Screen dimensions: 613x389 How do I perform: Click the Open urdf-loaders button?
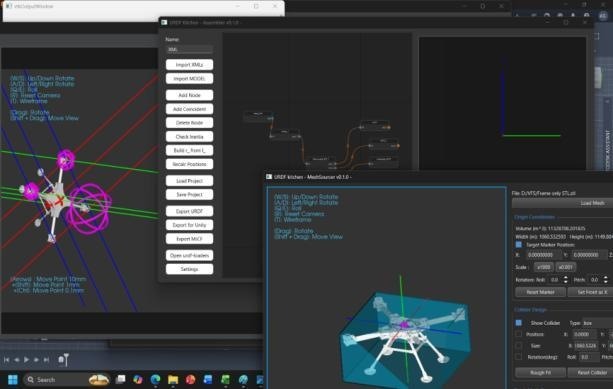click(189, 255)
